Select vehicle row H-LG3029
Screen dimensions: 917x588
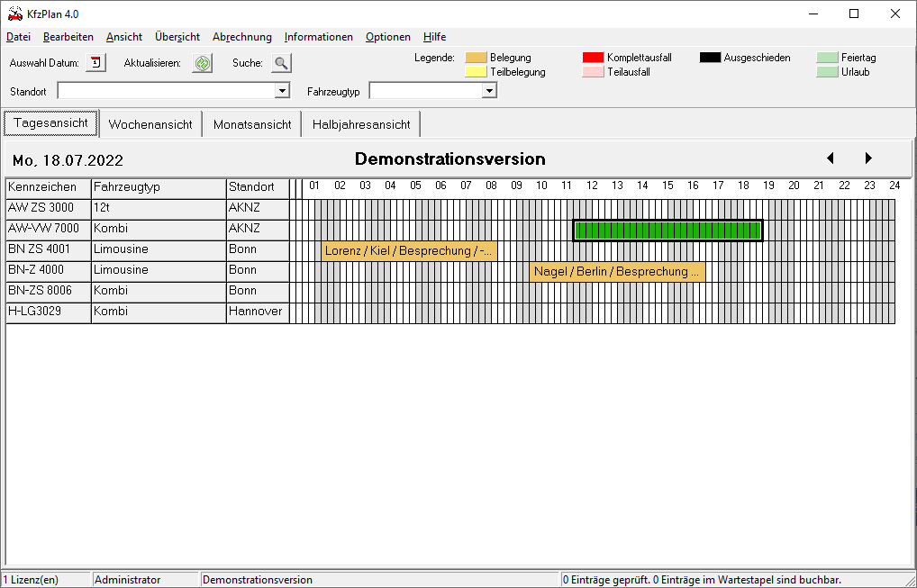coord(48,312)
